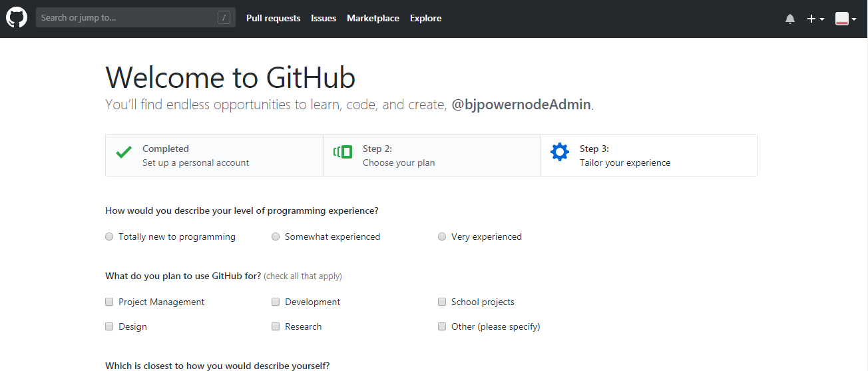Open the plus create-new dropdown
Screen dimensions: 868x371
[815, 19]
